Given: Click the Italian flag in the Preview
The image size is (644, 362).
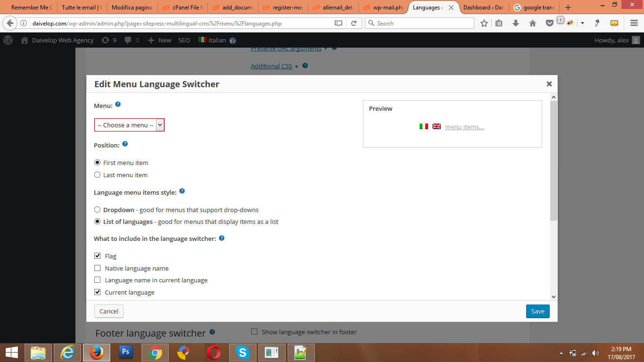Looking at the screenshot, I should point(424,126).
